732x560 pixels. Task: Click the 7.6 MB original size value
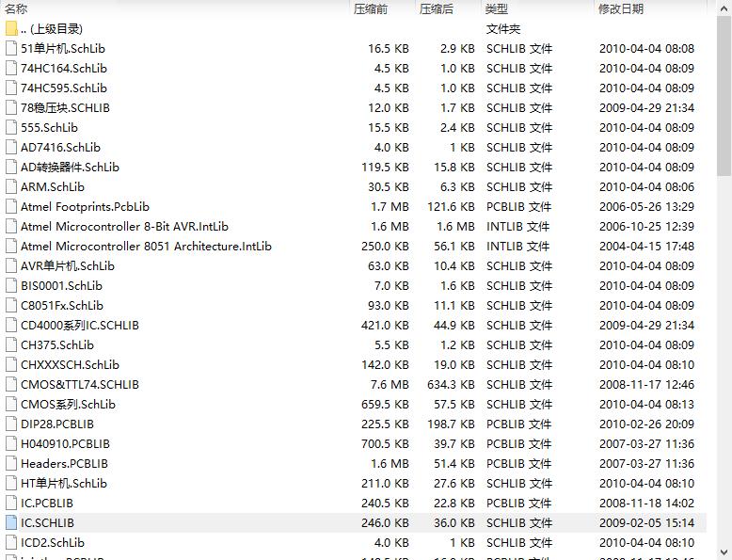[390, 385]
